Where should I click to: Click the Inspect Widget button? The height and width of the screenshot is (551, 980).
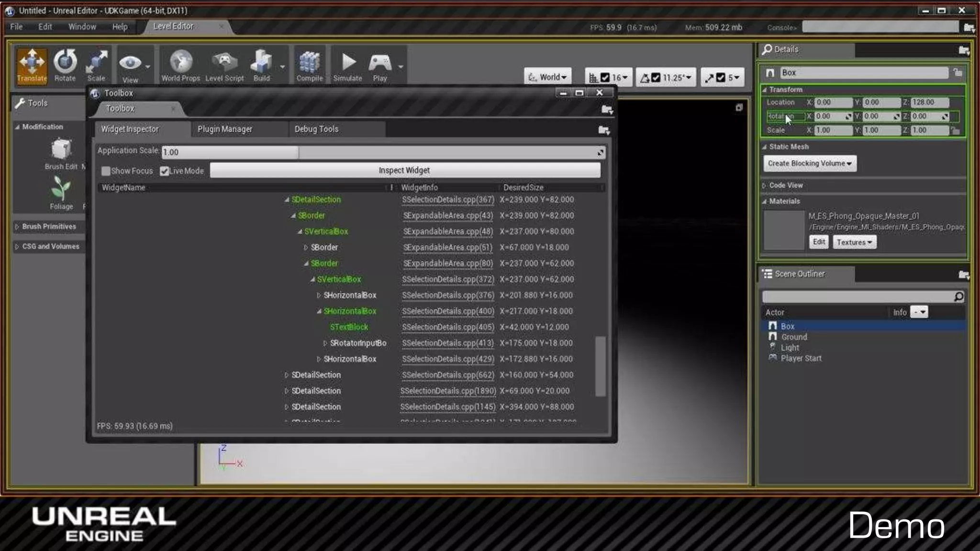404,170
